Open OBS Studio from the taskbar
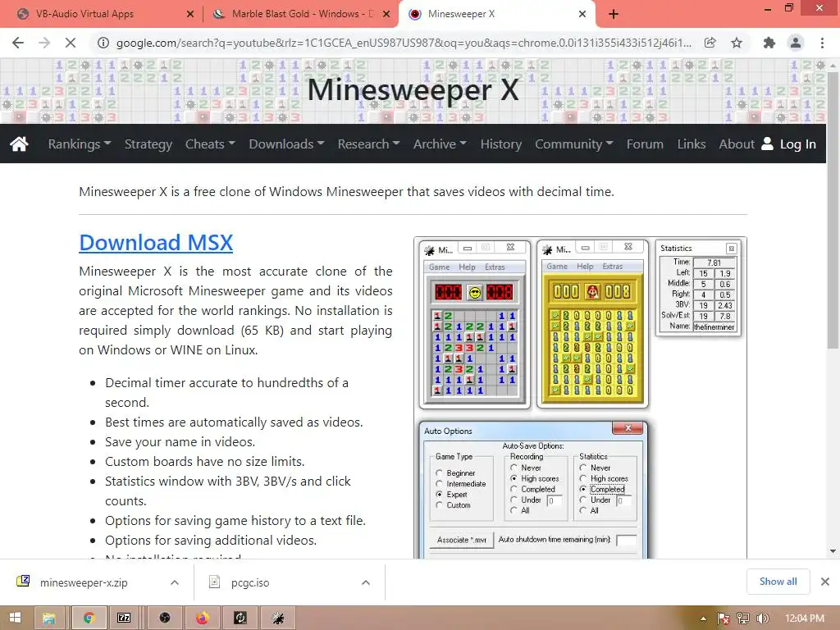Viewport: 840px width, 630px height. [x=164, y=619]
